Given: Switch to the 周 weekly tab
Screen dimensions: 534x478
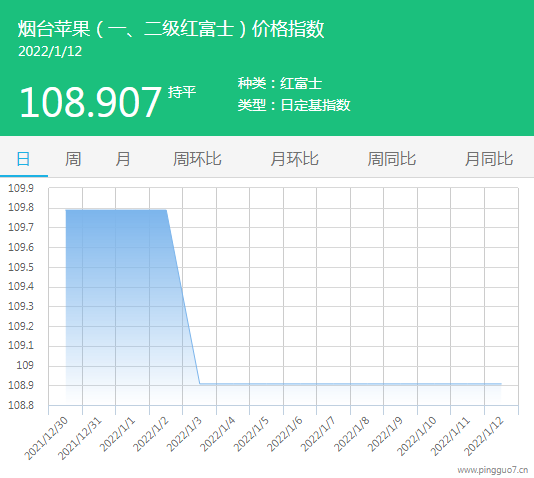Looking at the screenshot, I should click(x=73, y=159).
